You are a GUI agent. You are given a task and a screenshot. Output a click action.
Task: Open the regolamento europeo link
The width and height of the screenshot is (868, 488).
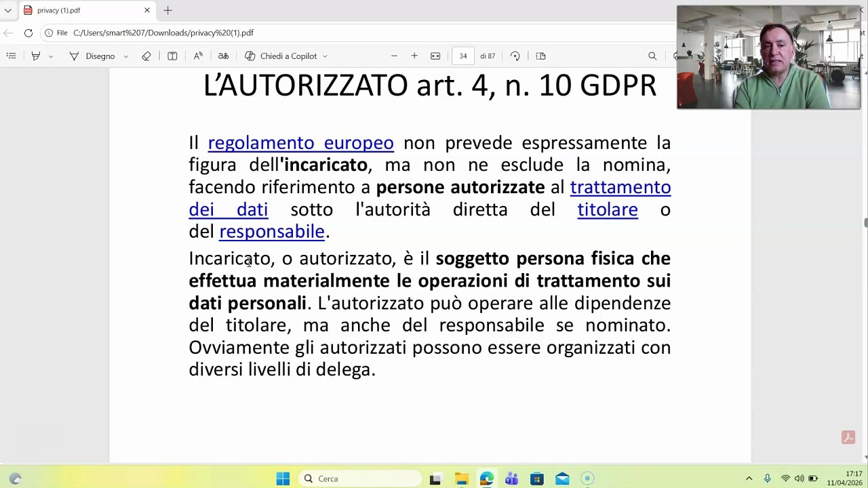(300, 142)
